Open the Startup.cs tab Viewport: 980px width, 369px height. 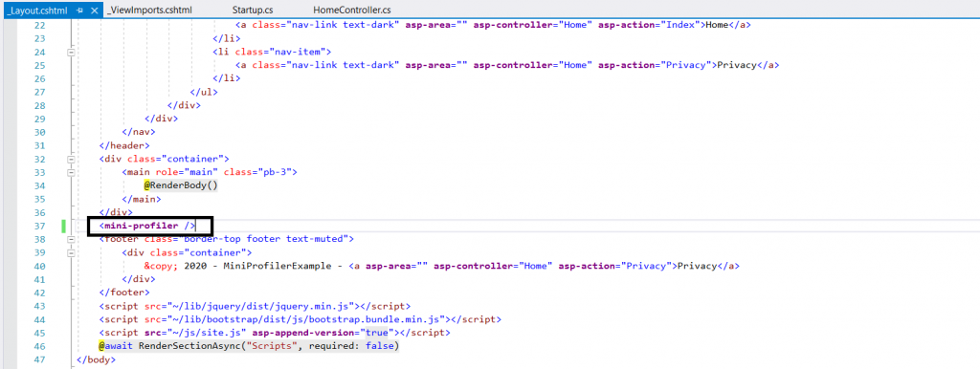(x=253, y=11)
